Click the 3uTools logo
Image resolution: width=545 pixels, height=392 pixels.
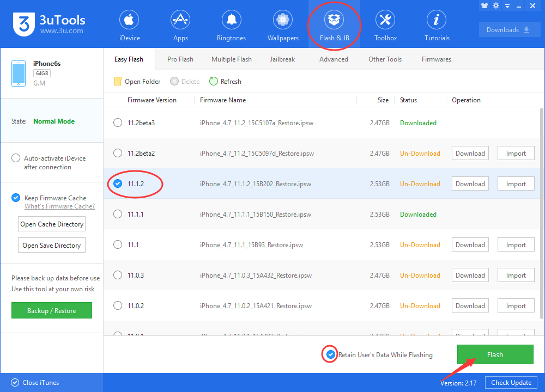tap(49, 24)
